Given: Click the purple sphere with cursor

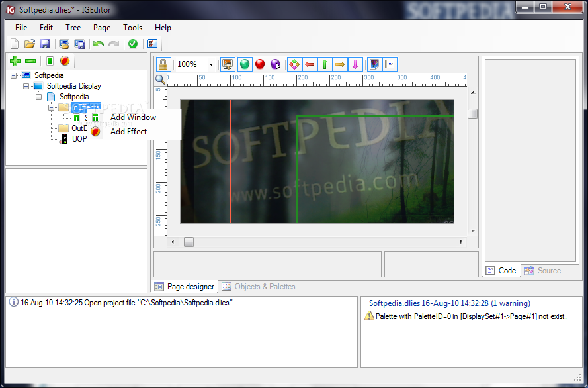Looking at the screenshot, I should (x=275, y=64).
